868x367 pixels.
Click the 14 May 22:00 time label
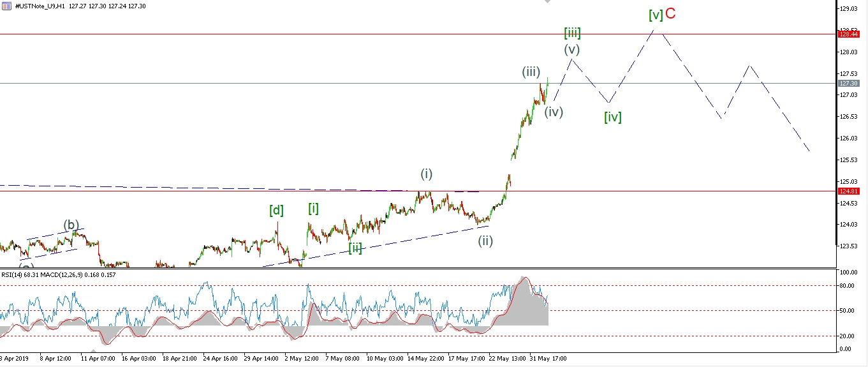(x=425, y=359)
